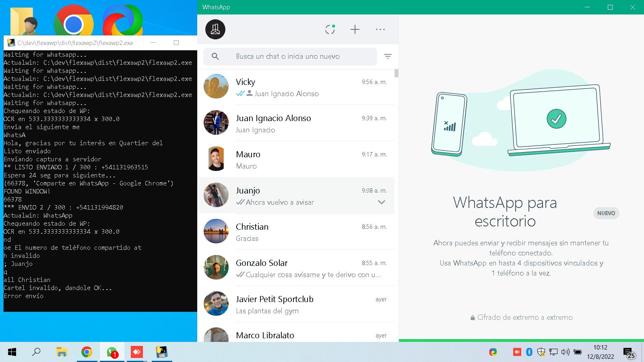Open the Juan Ignacio Alonso chat

pos(296,123)
